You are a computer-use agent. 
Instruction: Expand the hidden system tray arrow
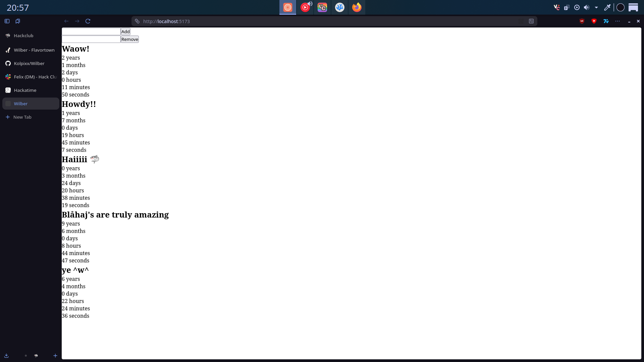(x=596, y=7)
